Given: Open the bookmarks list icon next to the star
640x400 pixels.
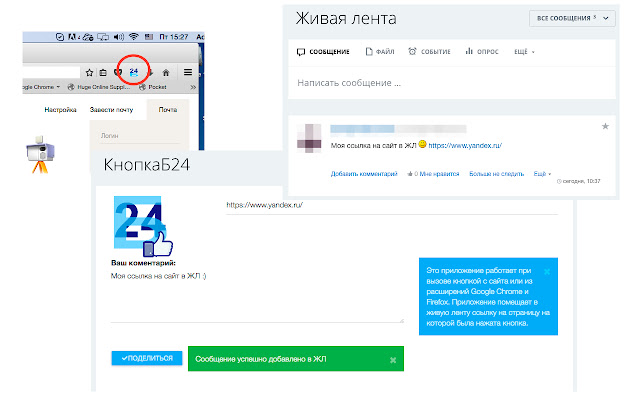Looking at the screenshot, I should [x=103, y=73].
